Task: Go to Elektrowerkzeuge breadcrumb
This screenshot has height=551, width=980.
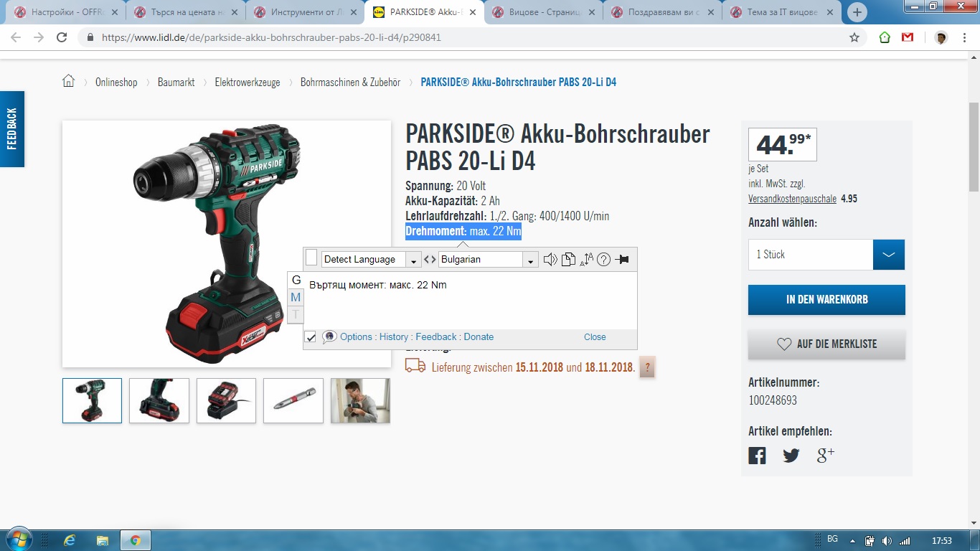Action: click(x=248, y=83)
